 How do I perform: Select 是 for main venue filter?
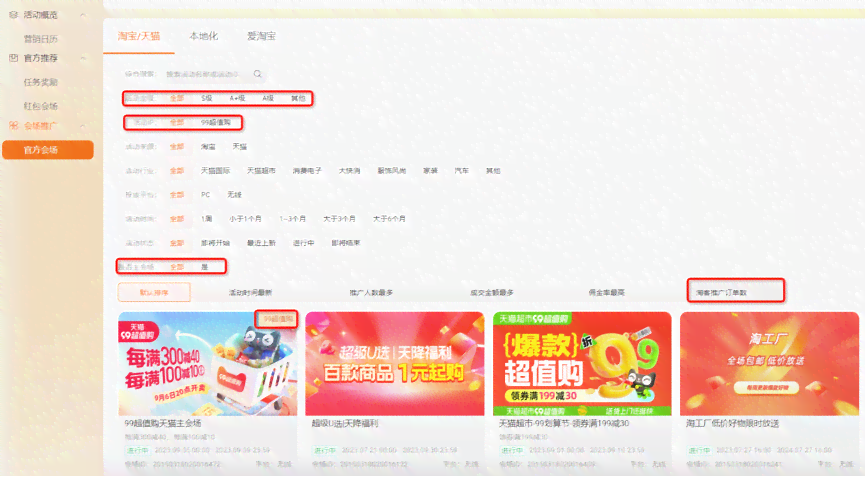[204, 267]
